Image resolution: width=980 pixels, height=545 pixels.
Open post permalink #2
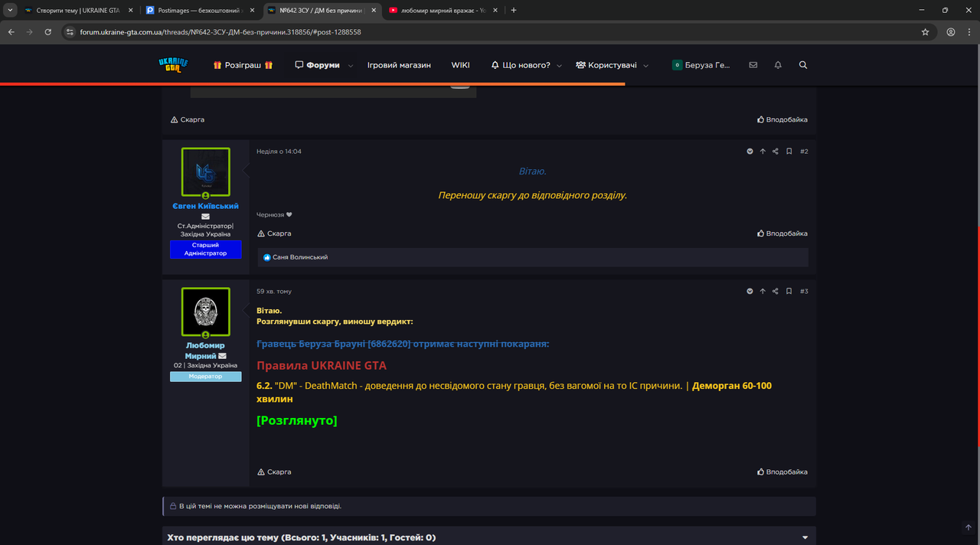(x=804, y=152)
